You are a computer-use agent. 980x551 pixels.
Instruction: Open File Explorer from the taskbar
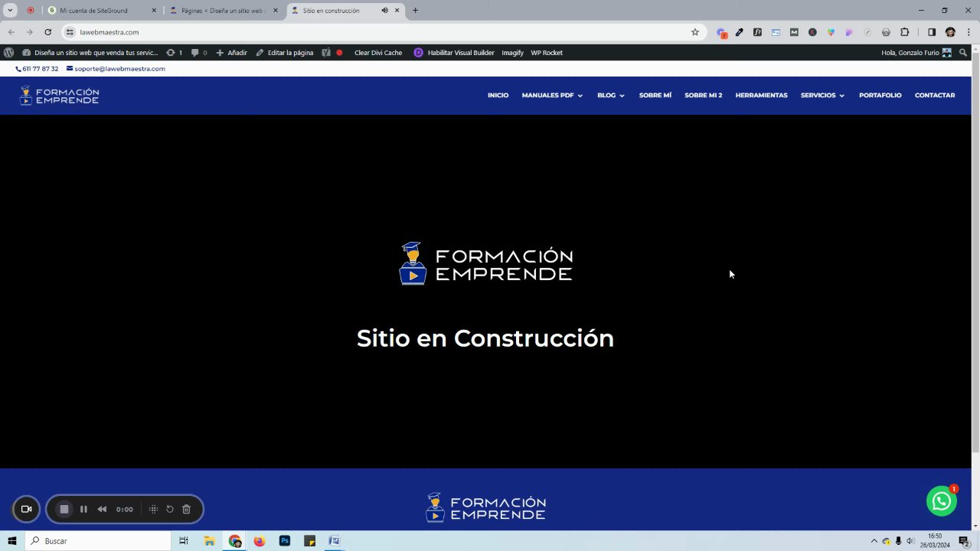click(x=209, y=541)
